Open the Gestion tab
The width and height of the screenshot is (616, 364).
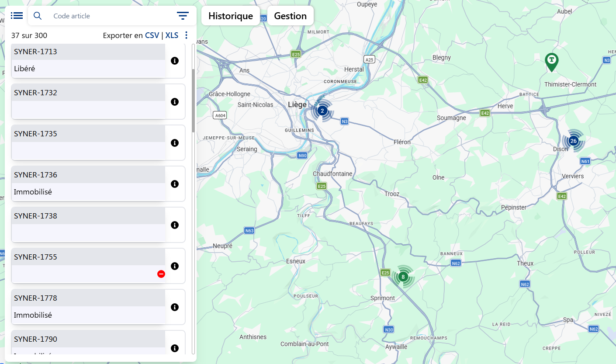tap(290, 16)
